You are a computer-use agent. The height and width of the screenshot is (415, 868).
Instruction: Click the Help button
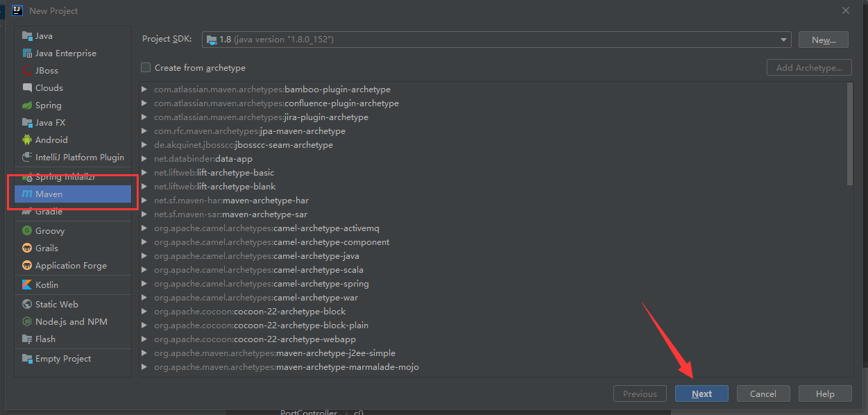click(x=825, y=393)
